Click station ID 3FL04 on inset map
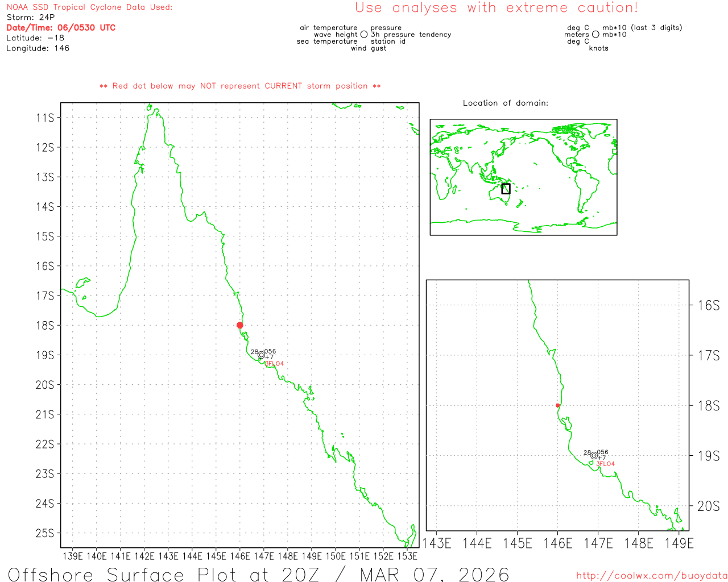Viewport: 728px width, 582px height. point(606,464)
